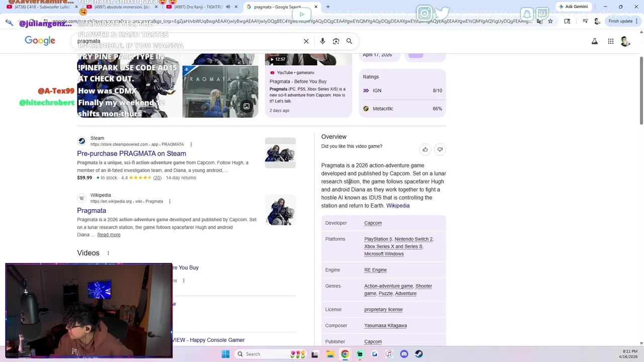Screen dimensions: 644x362
Task: Open Xbox Series X and Series S link
Action: coord(393,247)
